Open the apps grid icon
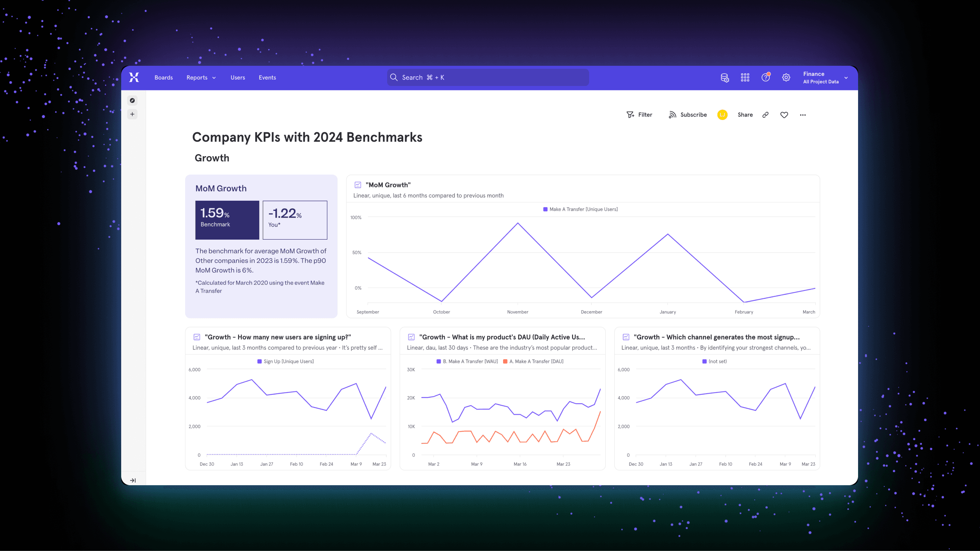980x551 pixels. (745, 78)
